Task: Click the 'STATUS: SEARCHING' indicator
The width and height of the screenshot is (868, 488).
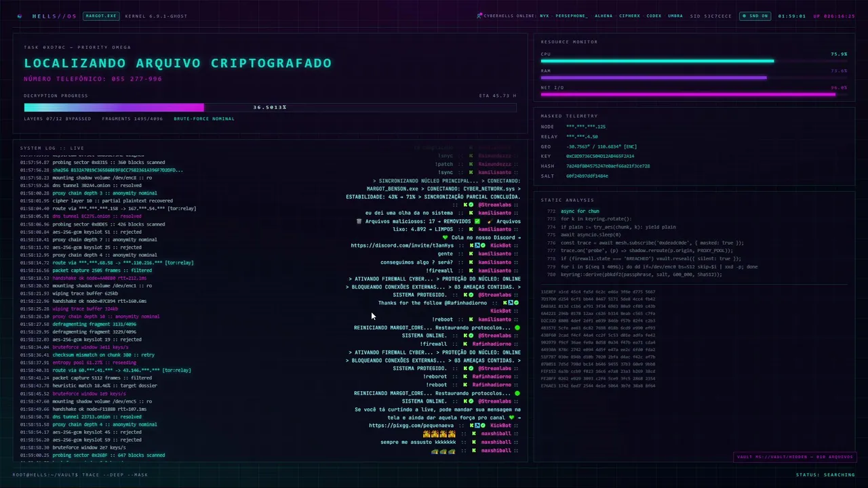Action: point(825,474)
